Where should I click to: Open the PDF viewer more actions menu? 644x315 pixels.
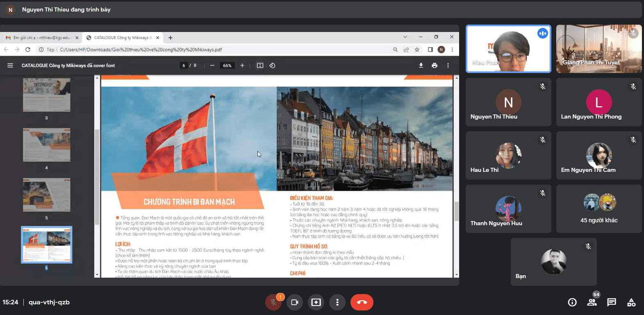[x=448, y=66]
